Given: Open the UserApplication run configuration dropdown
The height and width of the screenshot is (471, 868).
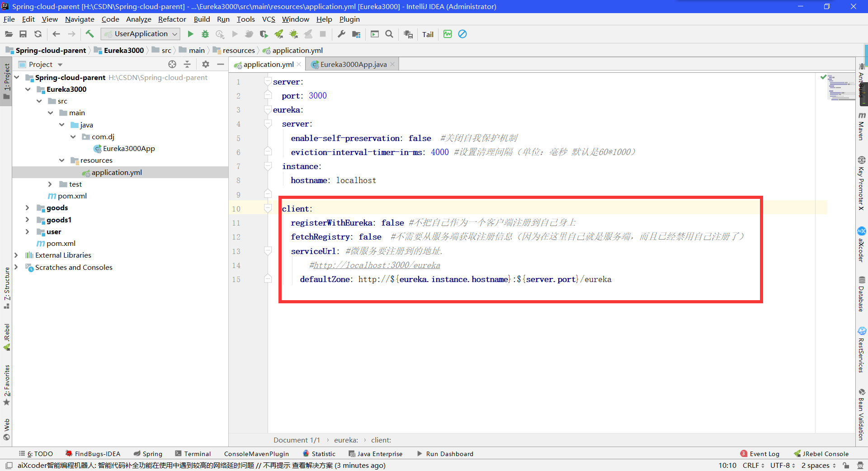Looking at the screenshot, I should click(x=141, y=34).
